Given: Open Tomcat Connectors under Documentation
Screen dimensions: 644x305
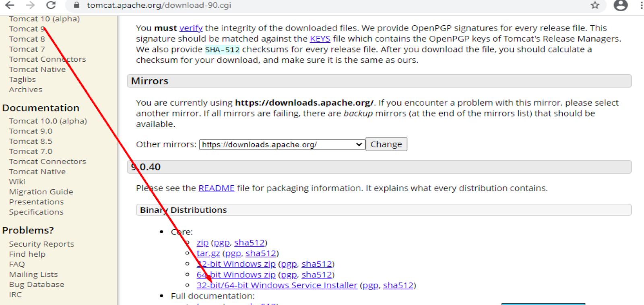Looking at the screenshot, I should [x=47, y=161].
